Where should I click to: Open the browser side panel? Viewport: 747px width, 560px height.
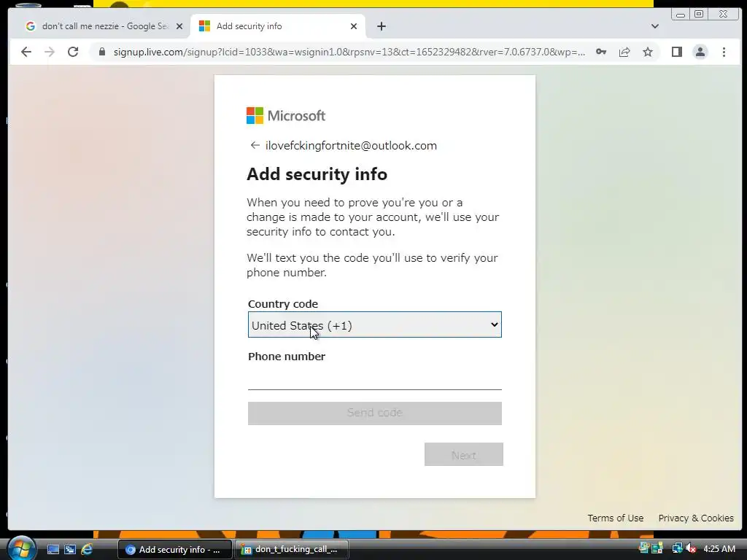coord(676,52)
